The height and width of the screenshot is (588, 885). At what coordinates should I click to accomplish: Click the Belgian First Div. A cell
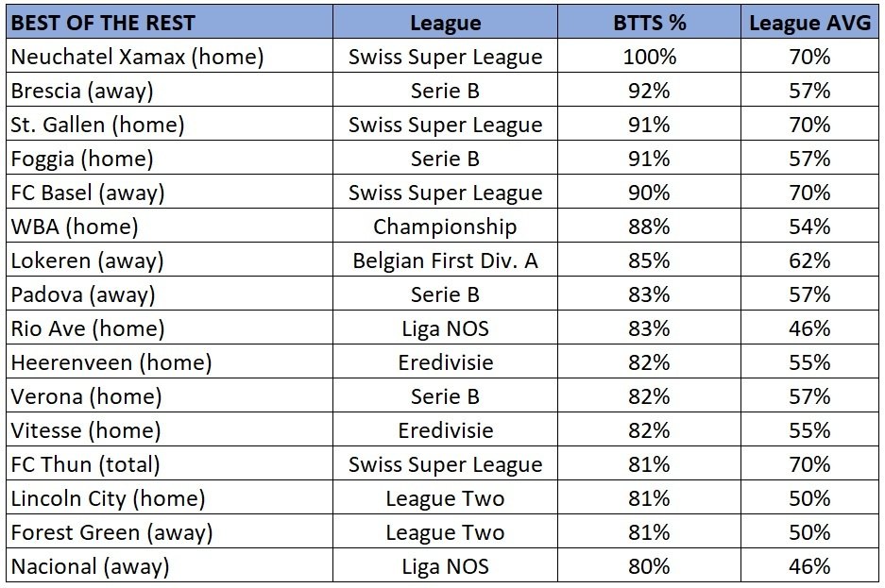point(445,260)
